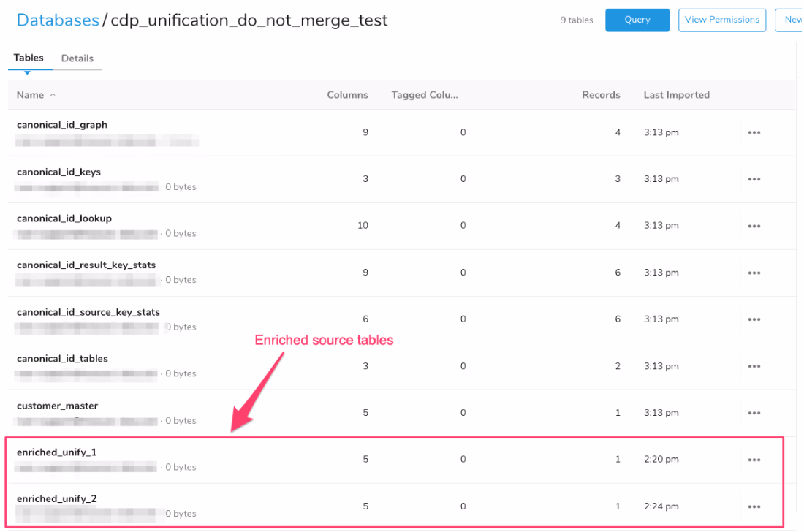
Task: Show actions for canonical_id_source_key_stats table
Action: tap(754, 320)
